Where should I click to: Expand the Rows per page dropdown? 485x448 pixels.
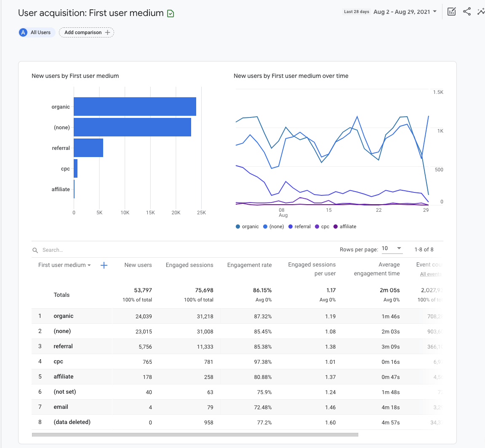pyautogui.click(x=392, y=248)
